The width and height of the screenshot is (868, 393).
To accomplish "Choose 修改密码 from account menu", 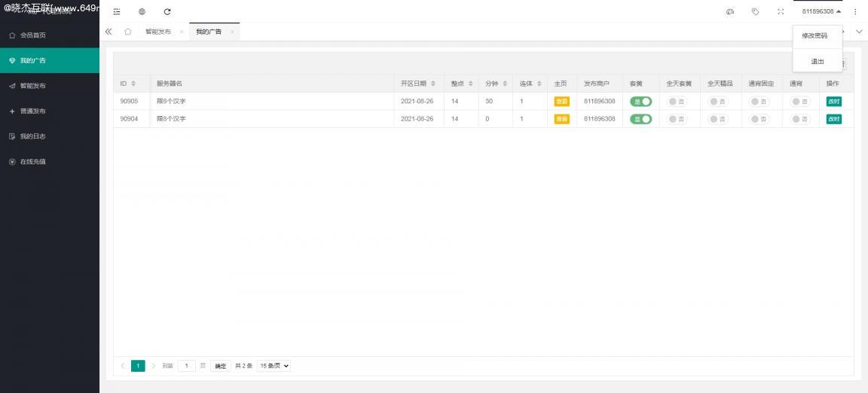I will click(818, 36).
